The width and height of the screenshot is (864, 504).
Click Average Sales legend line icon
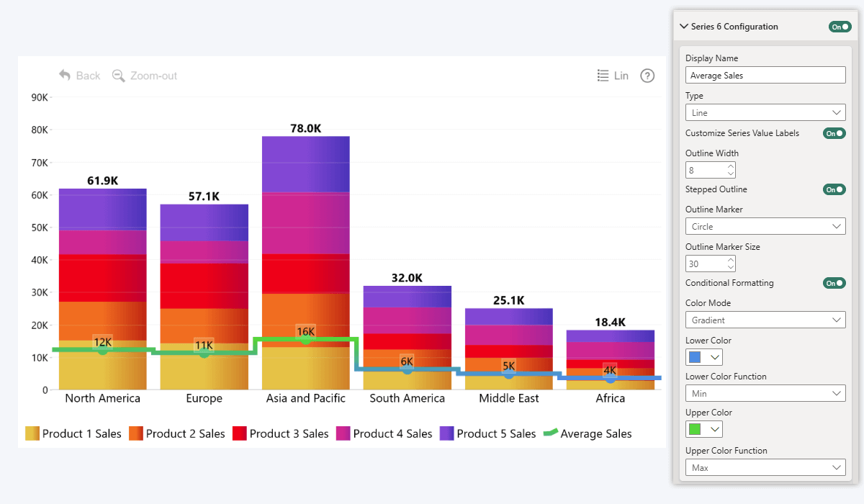[x=550, y=433]
